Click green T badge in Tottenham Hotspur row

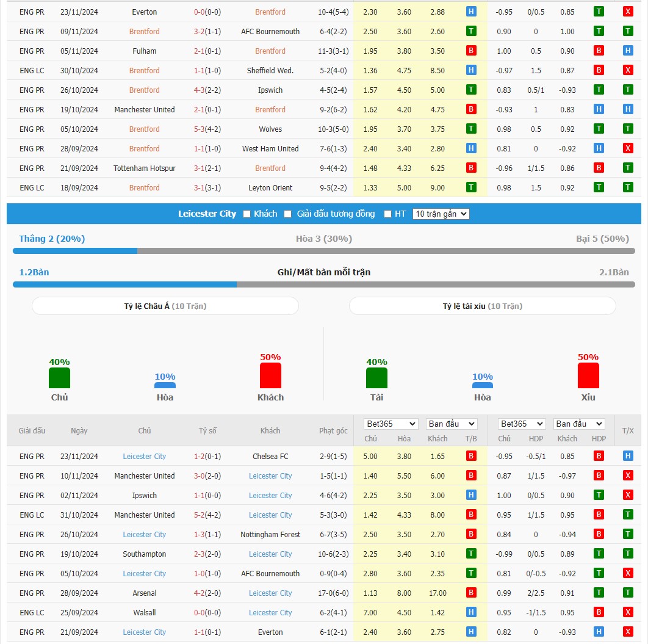pyautogui.click(x=628, y=168)
